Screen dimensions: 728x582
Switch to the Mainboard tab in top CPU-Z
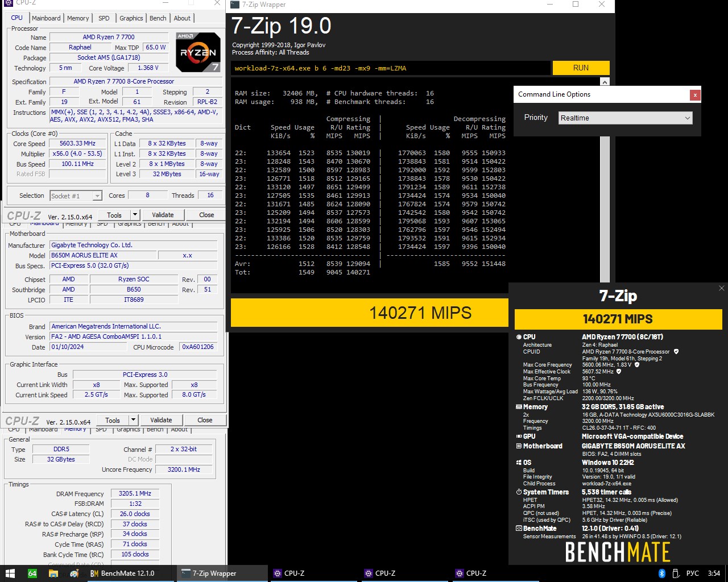pyautogui.click(x=46, y=18)
